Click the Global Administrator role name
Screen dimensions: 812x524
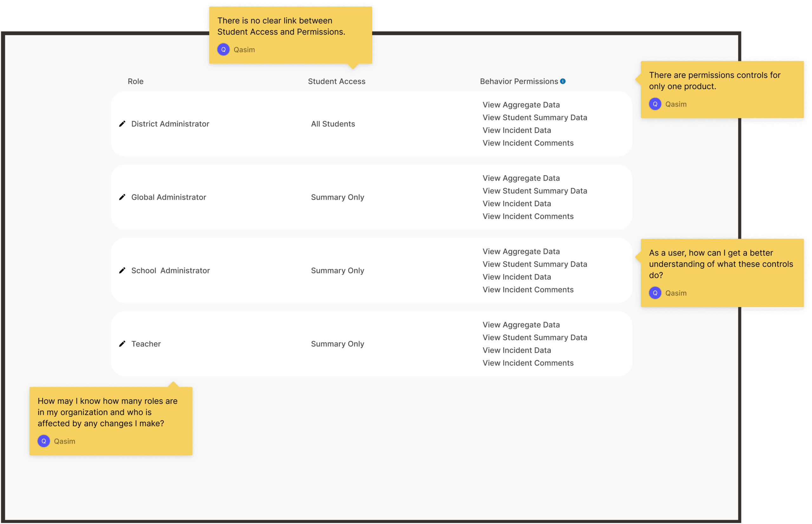[169, 197]
